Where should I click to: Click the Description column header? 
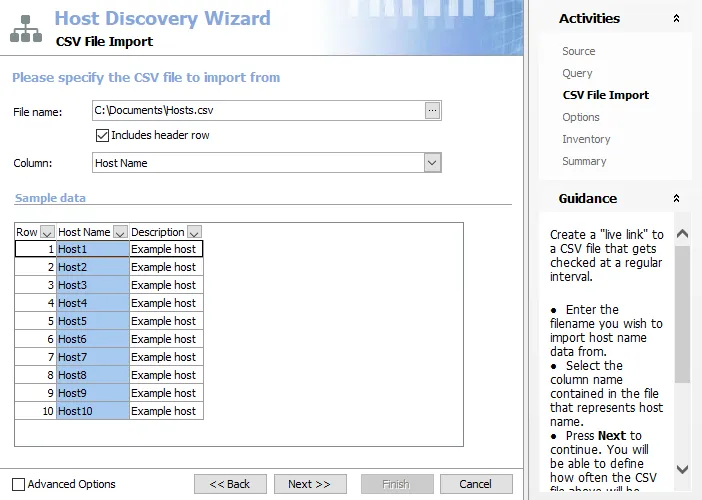tap(158, 232)
